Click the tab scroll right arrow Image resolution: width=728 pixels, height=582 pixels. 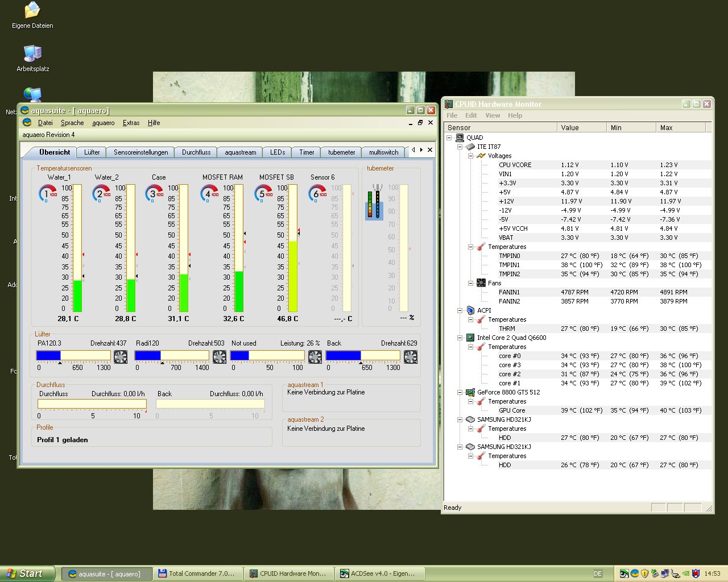[421, 150]
